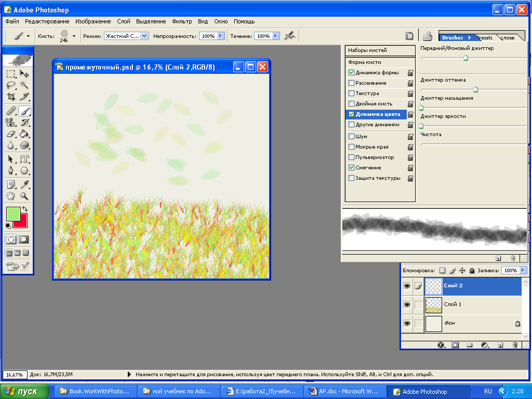
Task: Click the Джиттер оттенка slider handle
Action: tap(475, 90)
